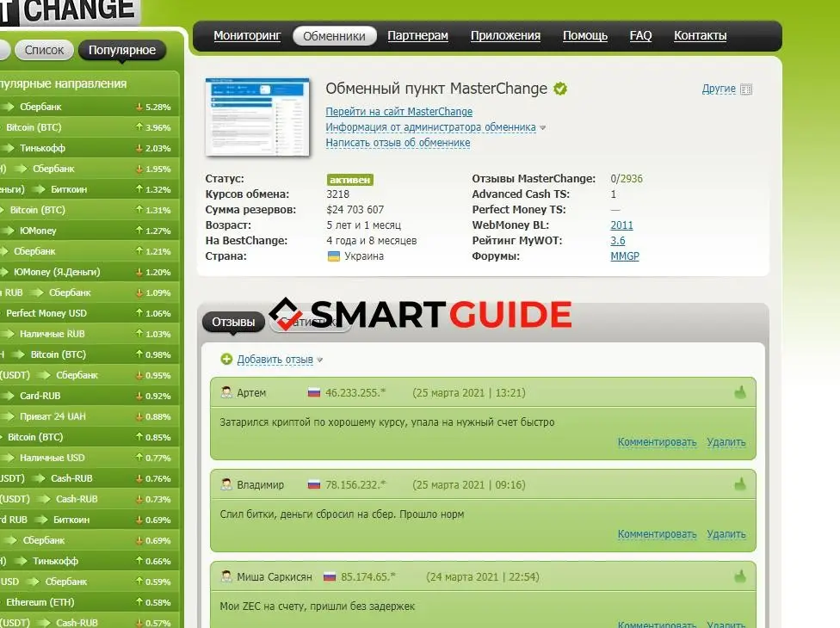Click thumbs-up icon on Миша Саркисян's review
This screenshot has width=840, height=628.
(739, 576)
